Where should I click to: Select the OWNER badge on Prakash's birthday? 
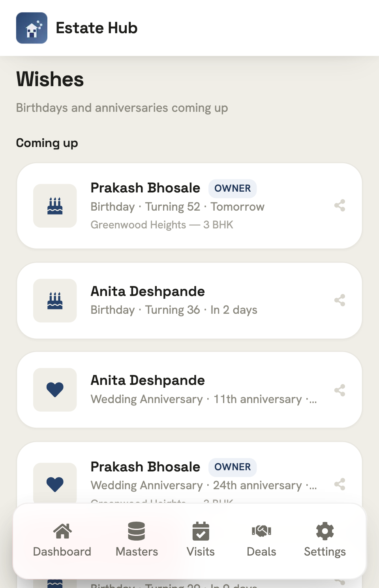tap(233, 188)
